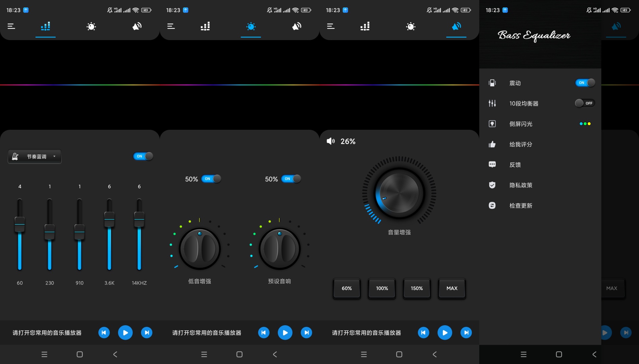Viewport: 639px width, 364px height.
Task: Tap the blue highlighted sun-shaped bass tab icon
Action: click(x=251, y=27)
